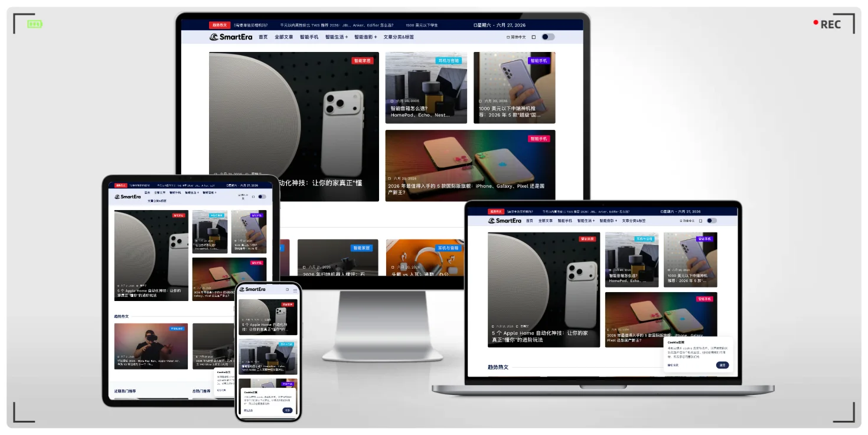Click the pink 智能手机 tag on the laptop
Viewport: 868px width, 435px height.
[704, 299]
